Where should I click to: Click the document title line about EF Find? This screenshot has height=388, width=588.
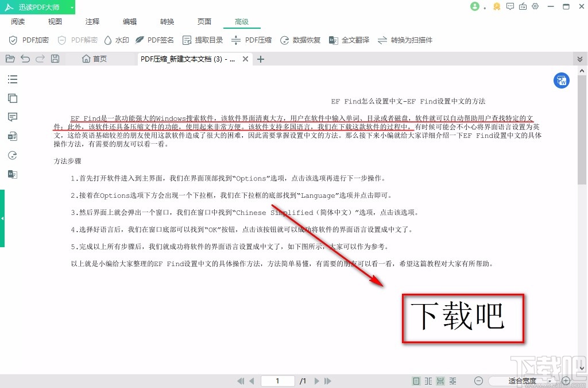pos(408,101)
